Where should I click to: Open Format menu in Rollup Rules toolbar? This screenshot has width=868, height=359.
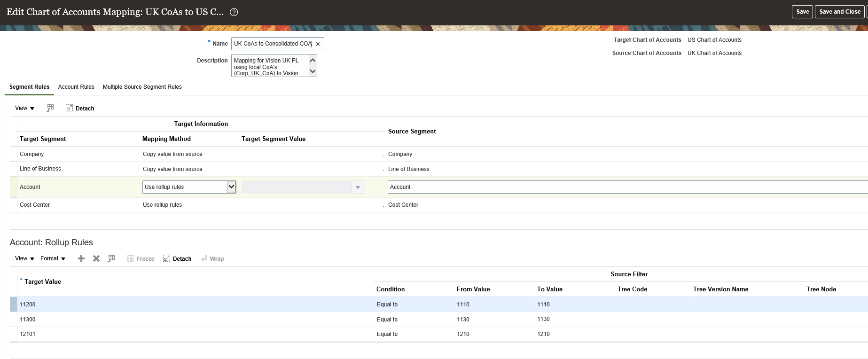click(53, 258)
